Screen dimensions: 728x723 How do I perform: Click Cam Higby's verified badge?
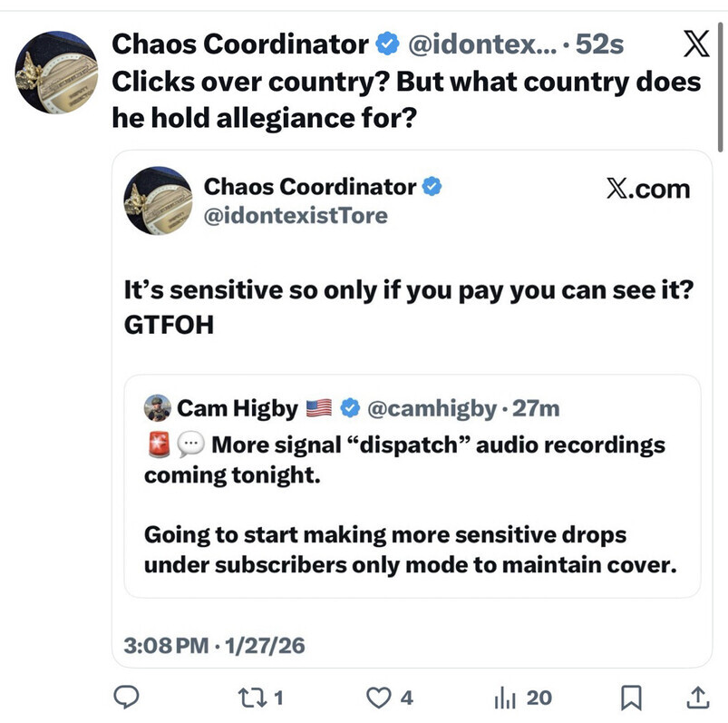(x=349, y=409)
